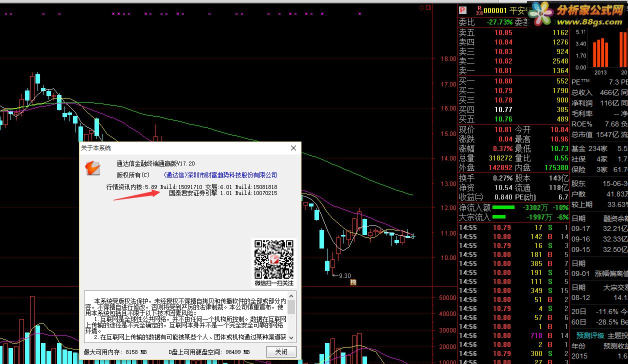Viewport: 628px width, 364px height.
Task: Click the 09-17 融资余额 row
Action: 599,228
